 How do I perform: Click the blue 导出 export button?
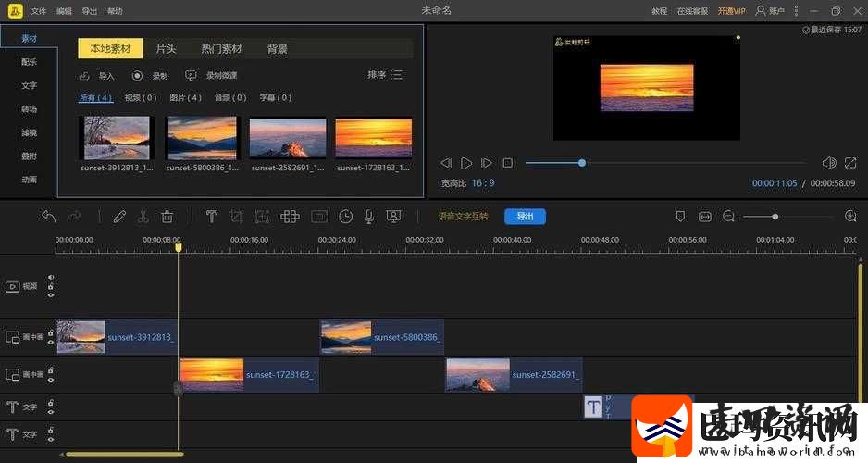coord(525,217)
